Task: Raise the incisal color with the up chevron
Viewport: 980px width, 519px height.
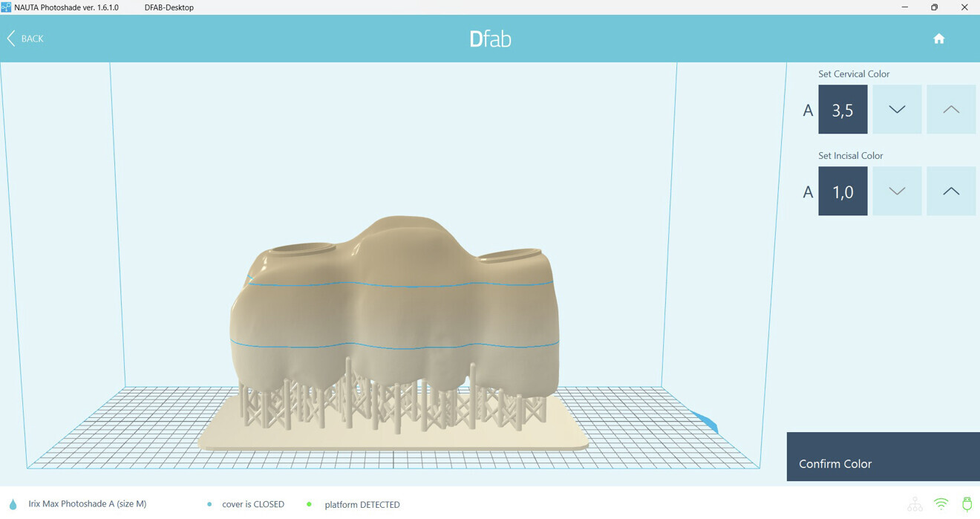Action: point(951,191)
